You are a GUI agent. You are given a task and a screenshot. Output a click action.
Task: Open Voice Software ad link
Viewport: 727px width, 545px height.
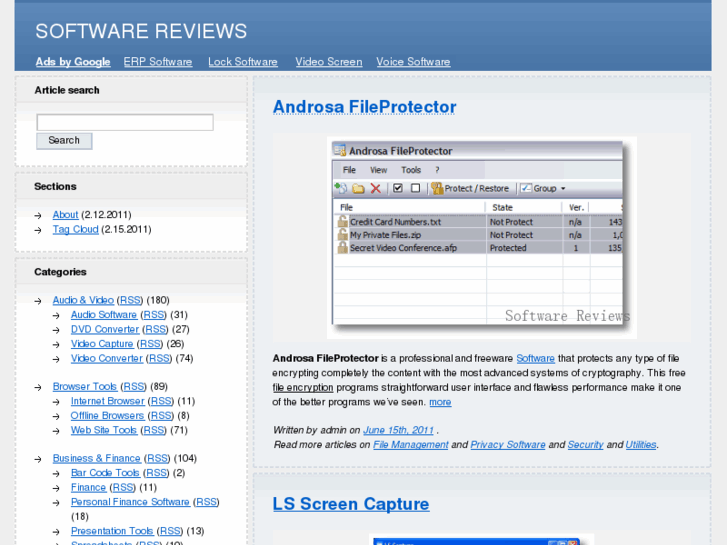[413, 62]
